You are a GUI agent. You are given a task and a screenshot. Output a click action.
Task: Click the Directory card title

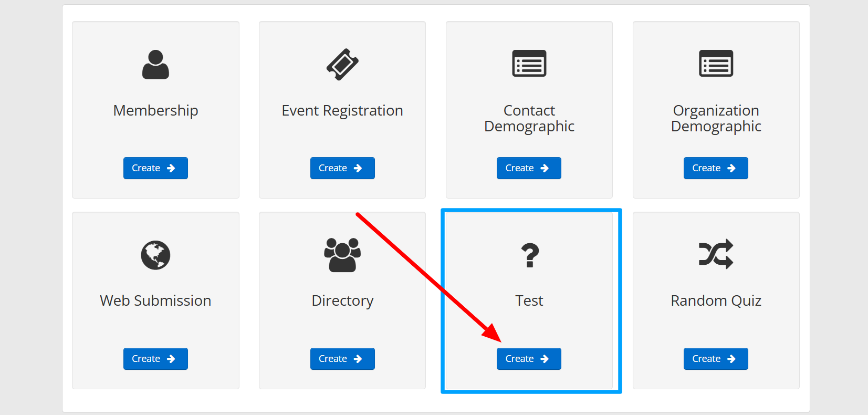pyautogui.click(x=342, y=301)
